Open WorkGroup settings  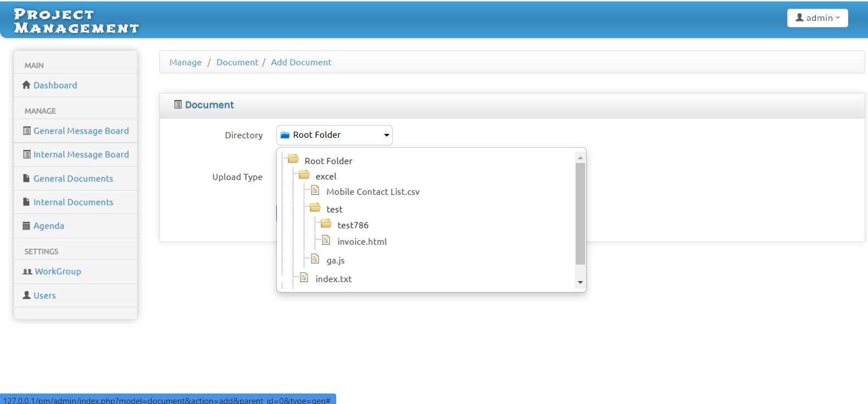[x=58, y=271]
